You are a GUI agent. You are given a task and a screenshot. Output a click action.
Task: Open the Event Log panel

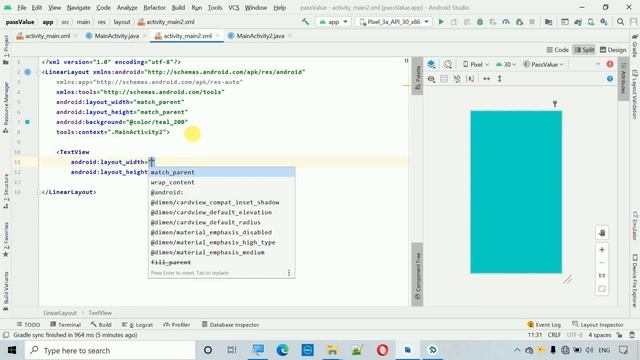pos(544,324)
